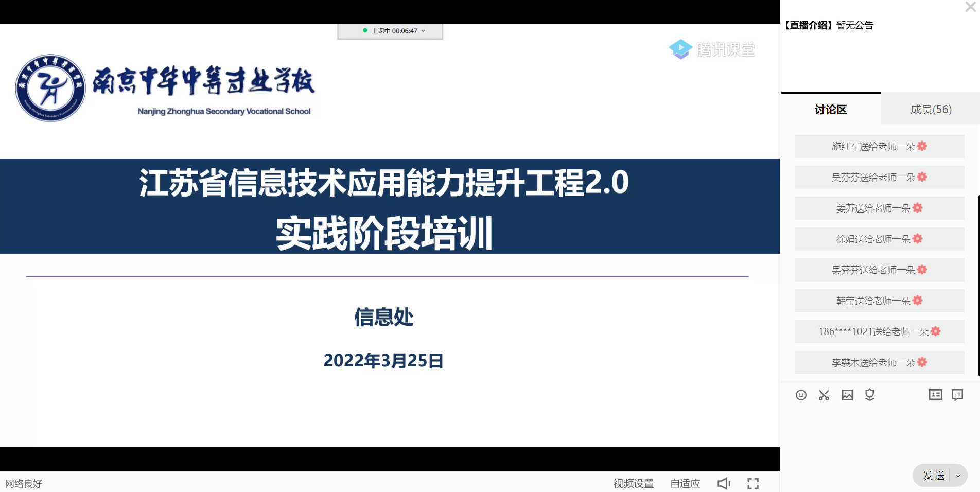Click the 信息处 text on slide
Viewport: 980px width, 492px height.
pos(384,317)
